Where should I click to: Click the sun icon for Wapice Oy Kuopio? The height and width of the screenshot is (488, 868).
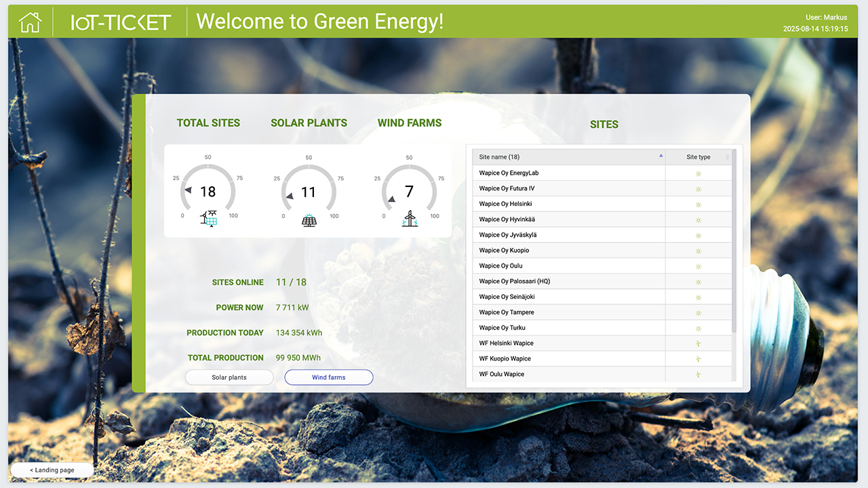pos(698,251)
